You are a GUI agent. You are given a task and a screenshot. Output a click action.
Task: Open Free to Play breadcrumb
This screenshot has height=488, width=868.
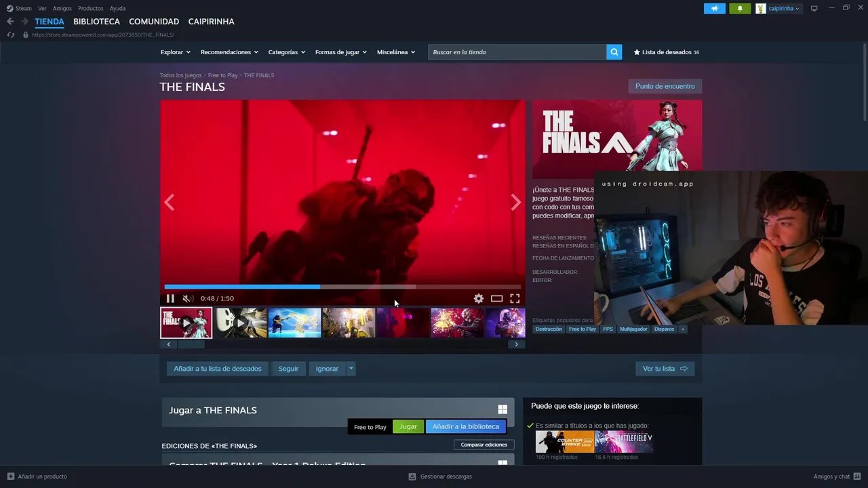coord(222,75)
